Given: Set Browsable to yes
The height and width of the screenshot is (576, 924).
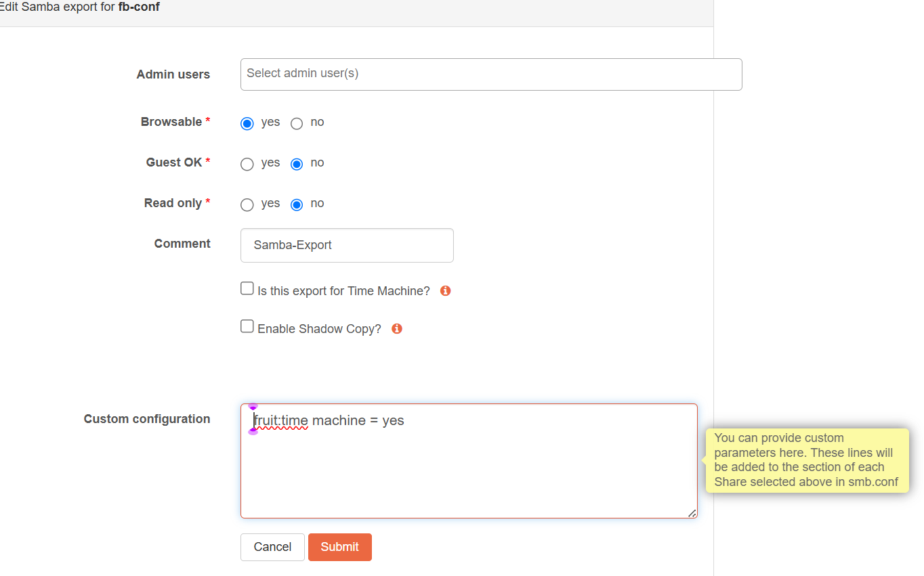Looking at the screenshot, I should pyautogui.click(x=247, y=123).
